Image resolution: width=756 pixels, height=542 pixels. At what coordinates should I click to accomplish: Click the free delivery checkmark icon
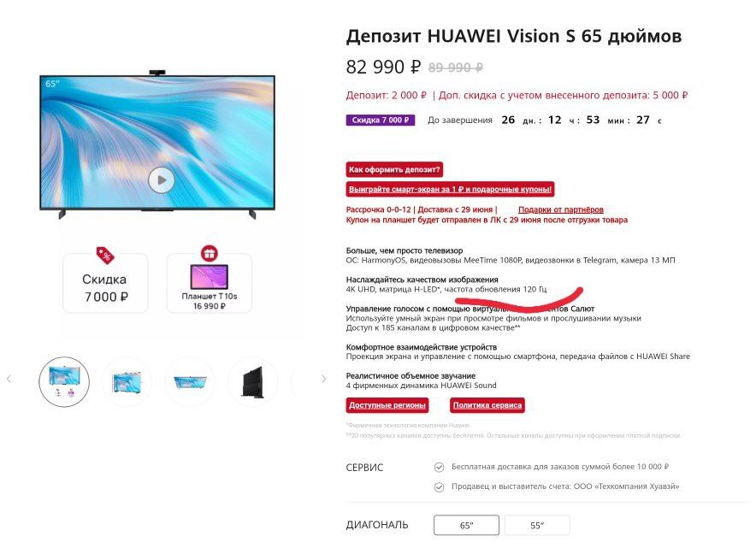tap(439, 467)
